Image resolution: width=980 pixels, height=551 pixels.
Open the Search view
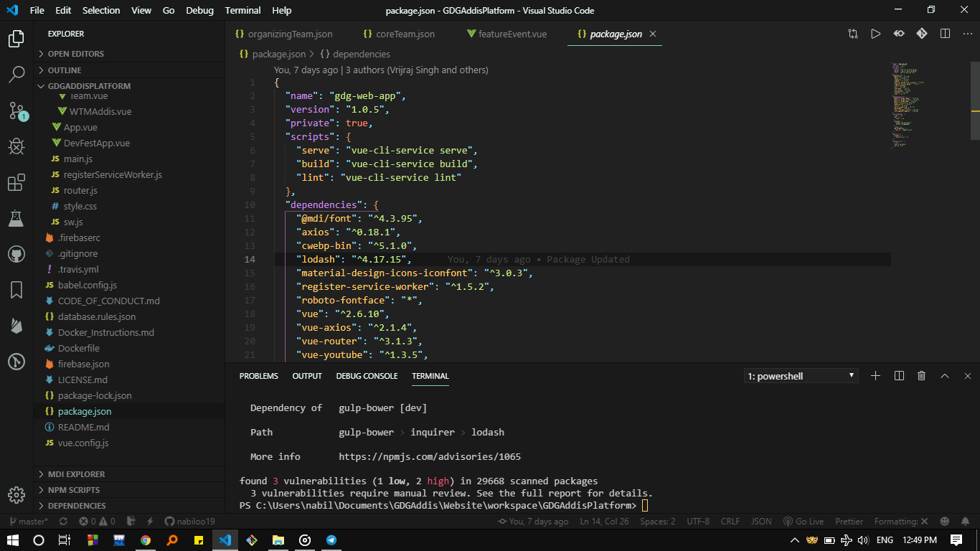[x=16, y=75]
